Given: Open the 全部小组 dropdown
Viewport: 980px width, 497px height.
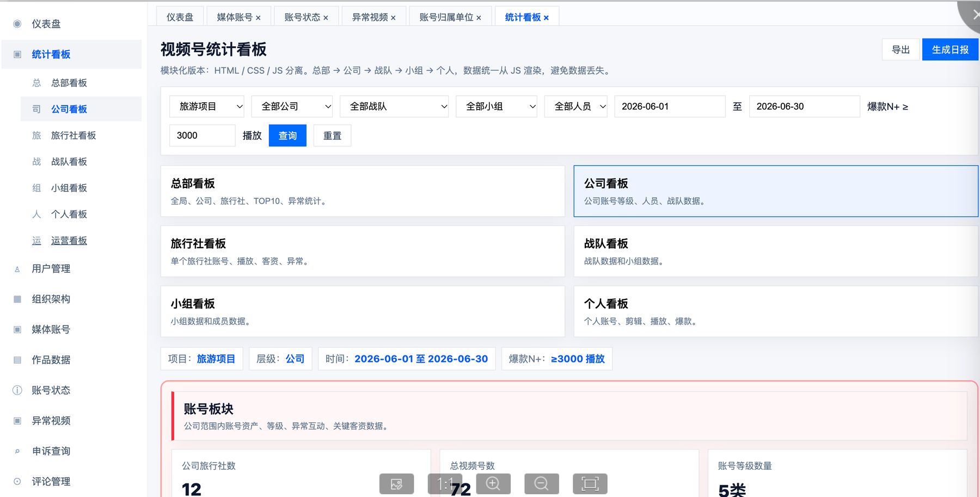Looking at the screenshot, I should coord(497,107).
